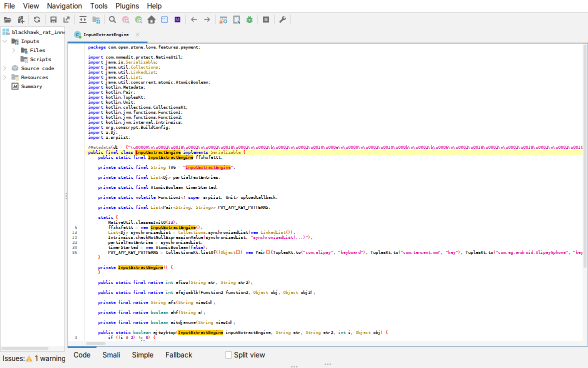Open the Tools menu
The height and width of the screenshot is (368, 588).
coord(98,6)
